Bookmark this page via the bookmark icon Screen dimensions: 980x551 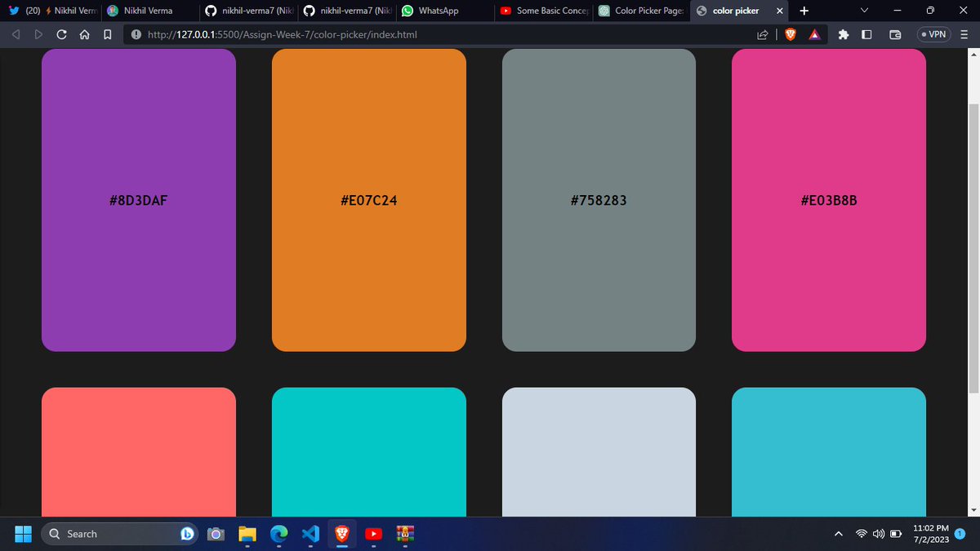pyautogui.click(x=107, y=35)
